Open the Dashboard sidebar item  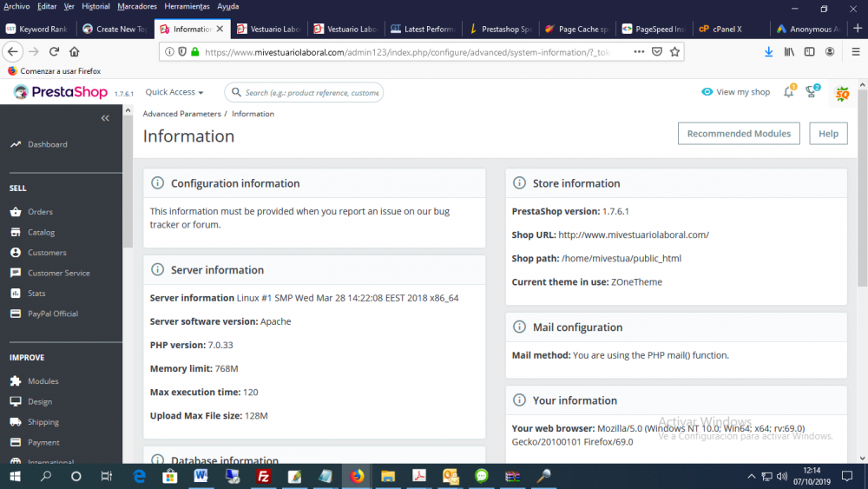(x=47, y=144)
